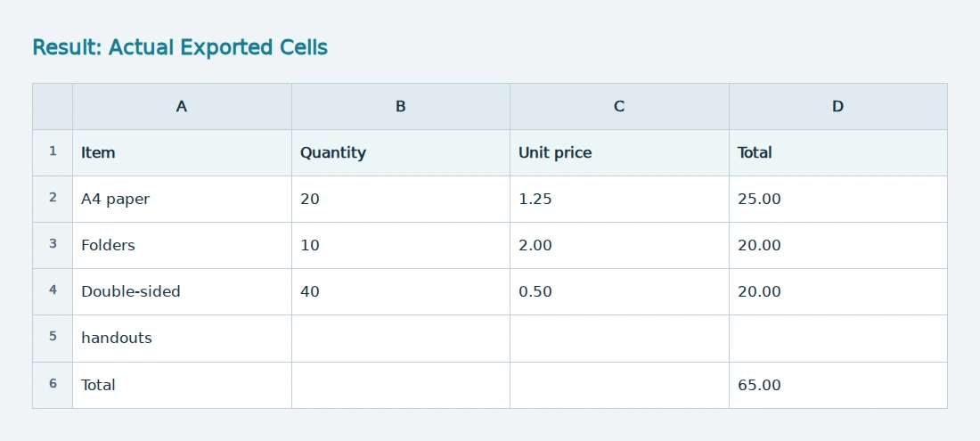980x441 pixels.
Task: Click the "Total" cell in row 1
Action: [x=838, y=152]
